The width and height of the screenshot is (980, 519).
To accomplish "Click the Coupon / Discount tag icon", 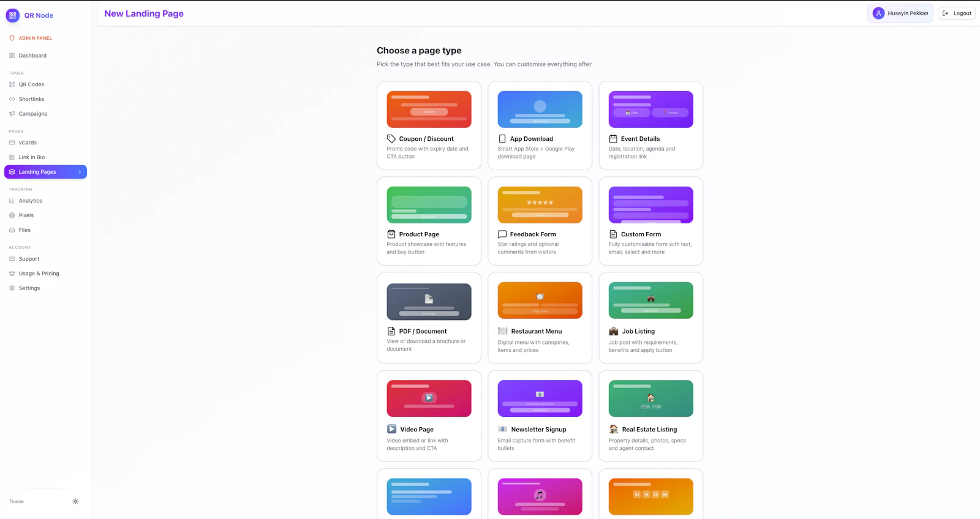I will [x=391, y=139].
